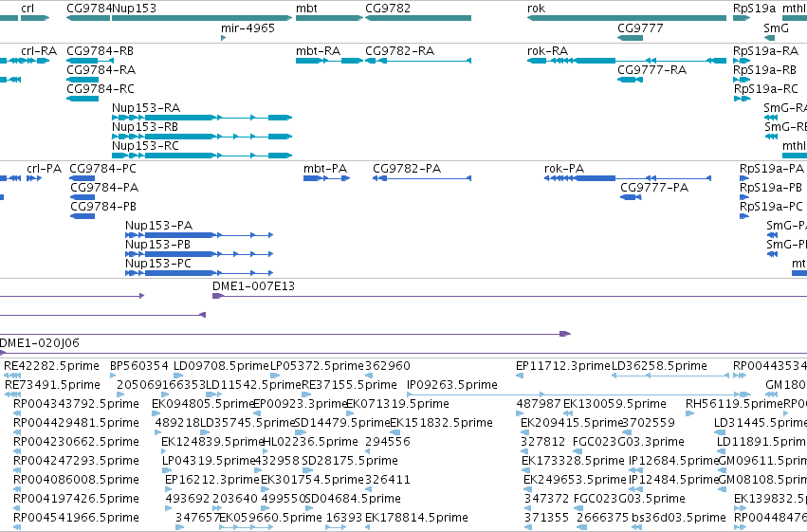Viewport: 807px width, 532px height.
Task: Select protein Nup153-PB
Action: coord(198,254)
